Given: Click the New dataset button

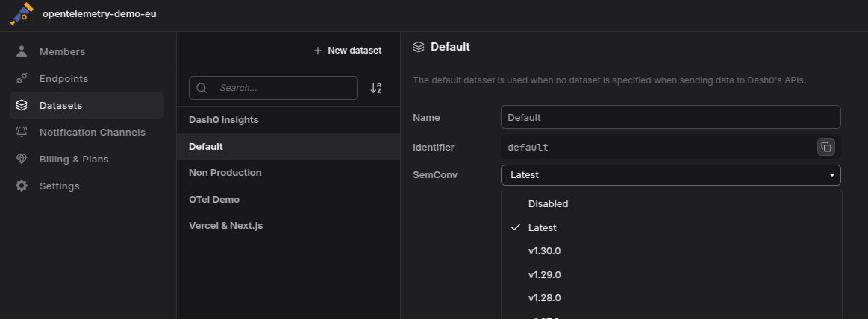Looking at the screenshot, I should (x=348, y=51).
